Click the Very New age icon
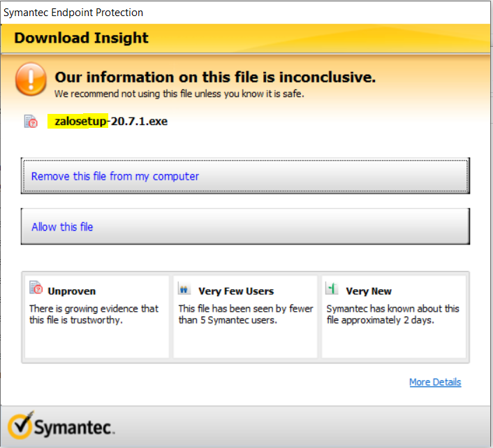 [x=332, y=288]
